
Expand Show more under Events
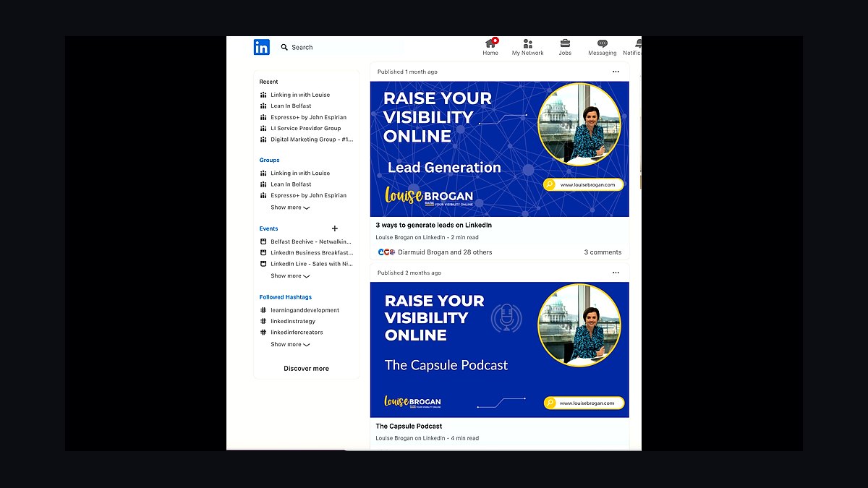(290, 276)
